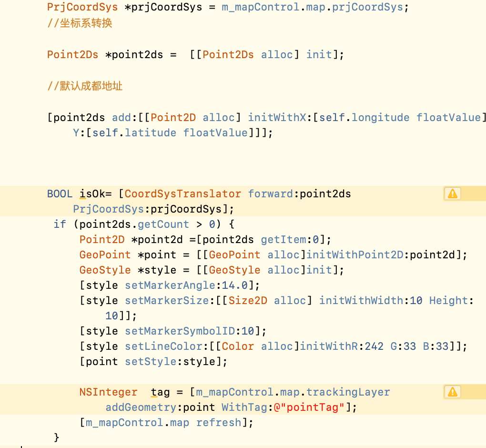Place cursor in the 坐标系转换 comment
Screen dimensions: 486x448
tap(86, 23)
